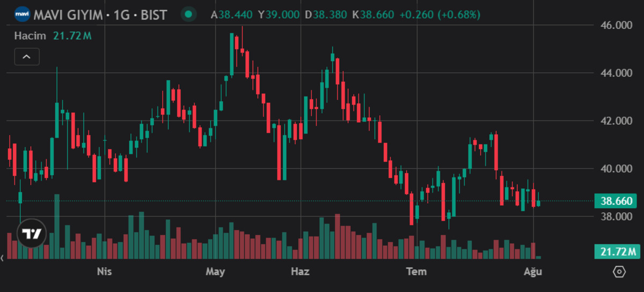Open chart settings hexagon icon
This screenshot has height=292, width=644.
click(x=619, y=272)
